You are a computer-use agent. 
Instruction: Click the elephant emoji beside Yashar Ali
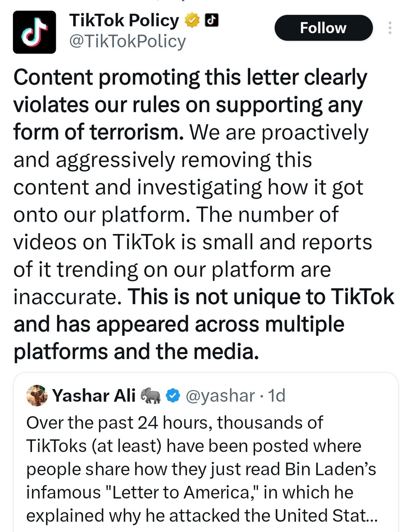pyautogui.click(x=150, y=396)
